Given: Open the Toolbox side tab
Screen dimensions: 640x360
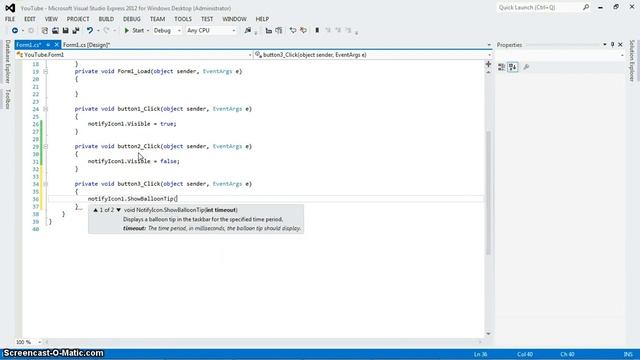Looking at the screenshot, I should (7, 99).
